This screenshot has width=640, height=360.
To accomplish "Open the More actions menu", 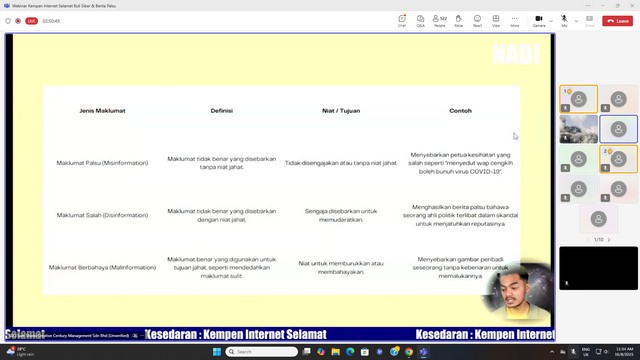I will click(x=515, y=21).
